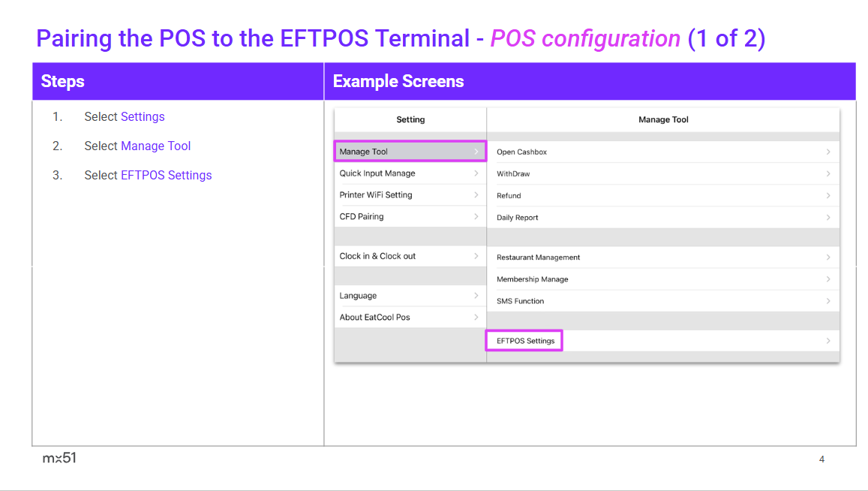Open SMS Function
868x491 pixels.
point(521,301)
